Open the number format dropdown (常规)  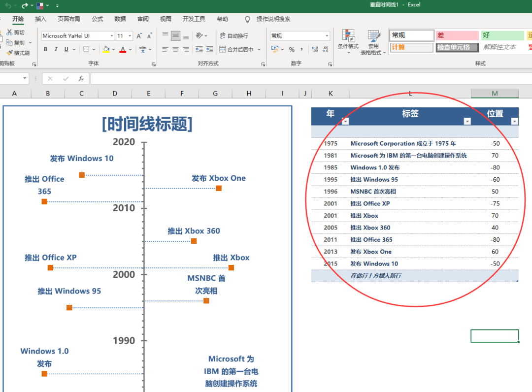click(327, 35)
